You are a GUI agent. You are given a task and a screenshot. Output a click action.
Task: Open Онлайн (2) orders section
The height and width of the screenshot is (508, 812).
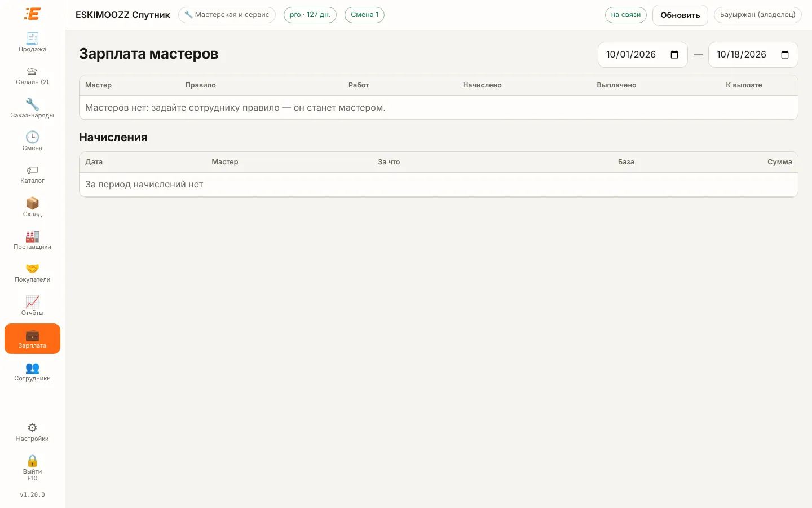[32, 76]
